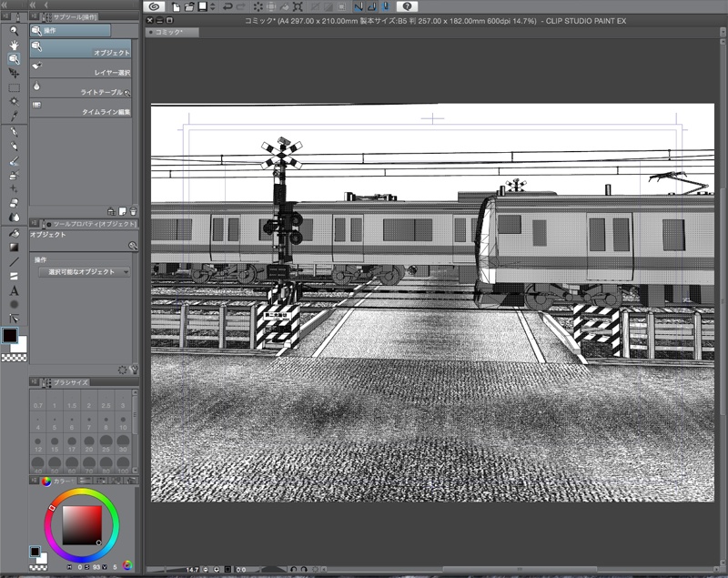Select the Blend droplet tool
Viewport: 728px width, 578px height.
pyautogui.click(x=15, y=217)
